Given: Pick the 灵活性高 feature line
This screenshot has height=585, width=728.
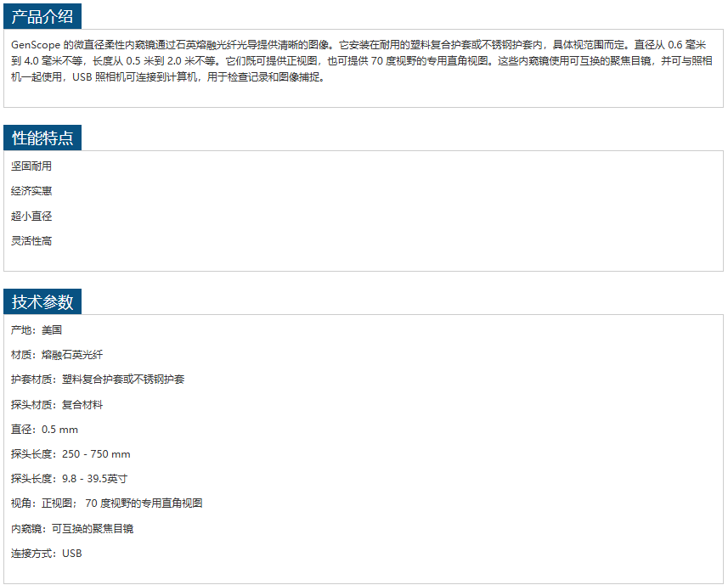Looking at the screenshot, I should click(31, 241).
